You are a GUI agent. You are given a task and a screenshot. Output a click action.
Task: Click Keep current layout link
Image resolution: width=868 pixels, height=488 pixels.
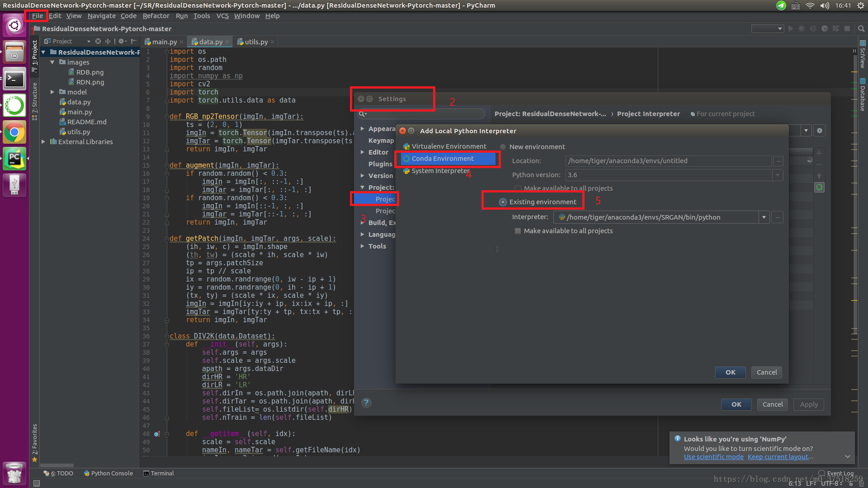pyautogui.click(x=779, y=457)
